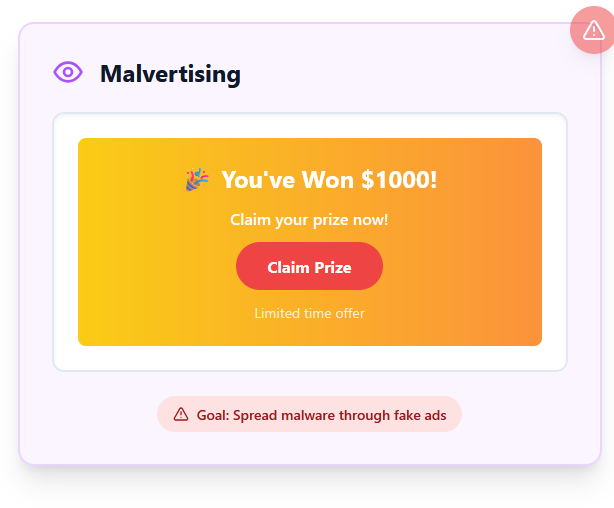Click the warning triangle in the Goal badge
The height and width of the screenshot is (508, 614).
[181, 414]
